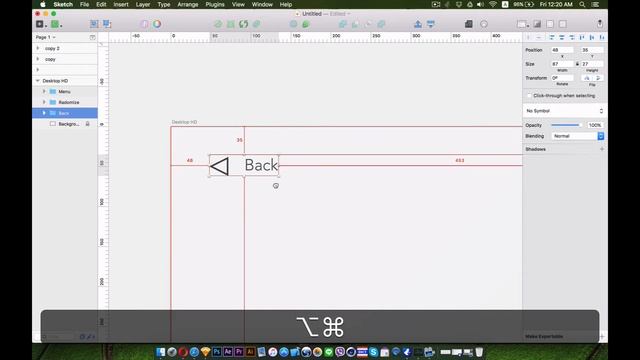Click the Ungroup toolbar icon

(x=107, y=24)
